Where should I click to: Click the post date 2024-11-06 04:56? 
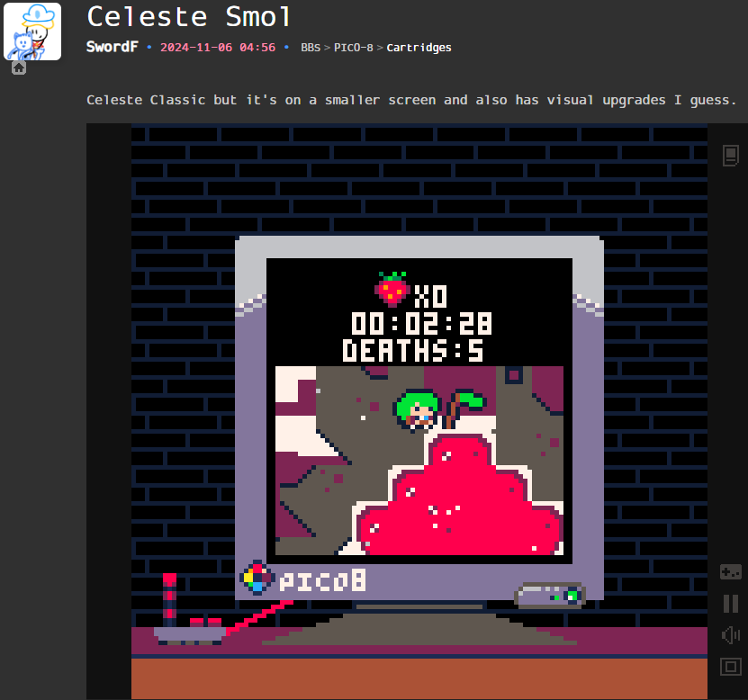218,47
